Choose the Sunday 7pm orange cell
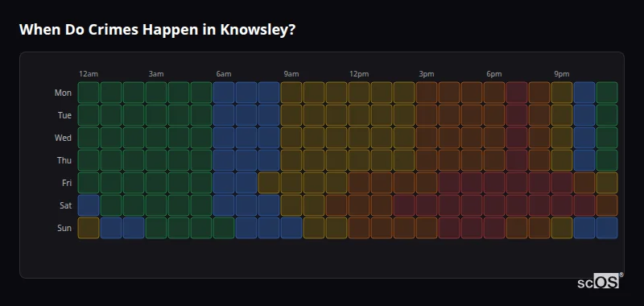Screen dimensions: 644x306 pyautogui.click(x=517, y=228)
